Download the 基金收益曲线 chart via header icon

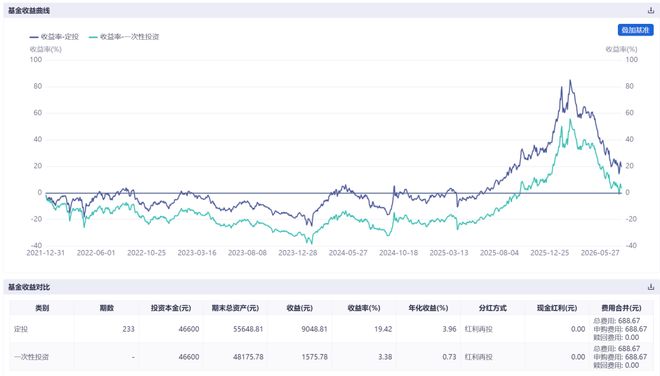(x=651, y=11)
